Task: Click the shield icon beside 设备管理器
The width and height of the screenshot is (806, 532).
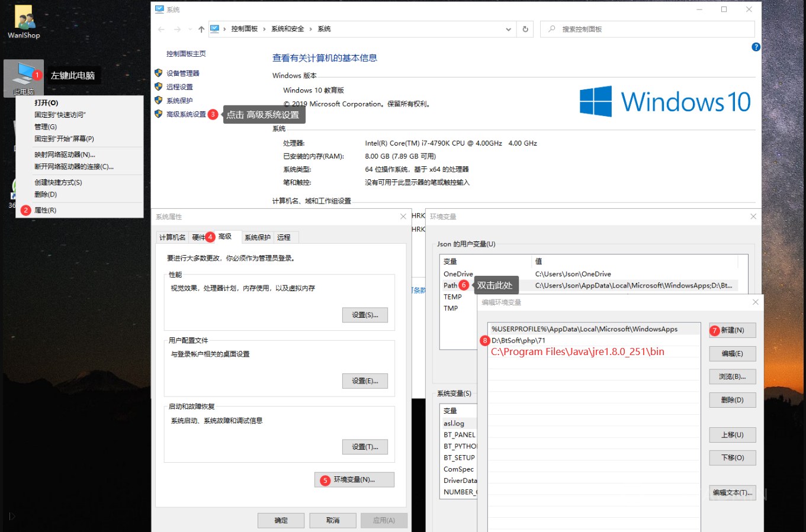Action: click(x=159, y=73)
